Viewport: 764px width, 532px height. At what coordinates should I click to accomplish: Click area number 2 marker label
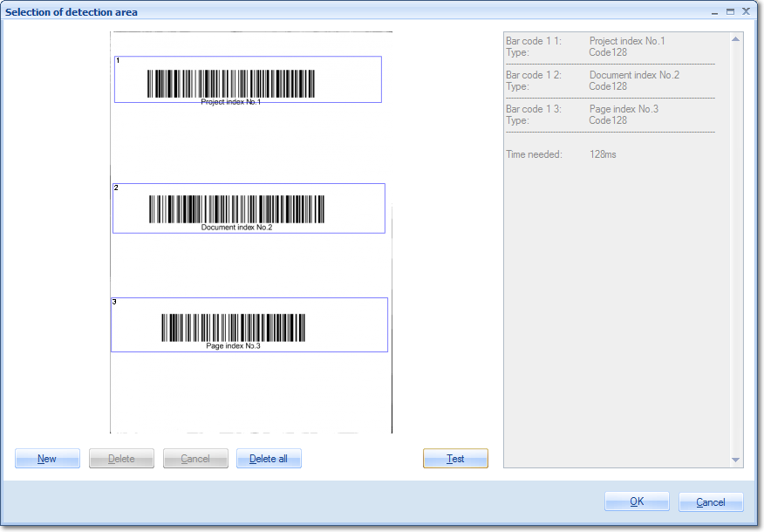116,188
